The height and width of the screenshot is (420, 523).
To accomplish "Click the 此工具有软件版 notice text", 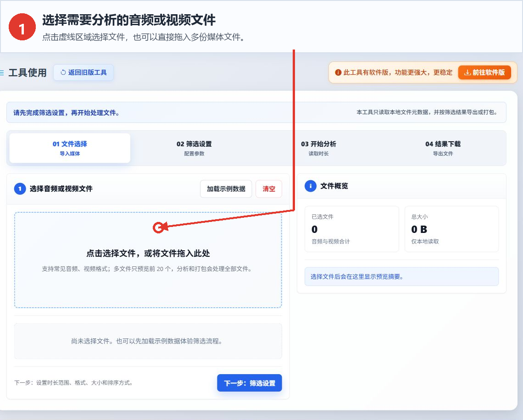I will [398, 72].
